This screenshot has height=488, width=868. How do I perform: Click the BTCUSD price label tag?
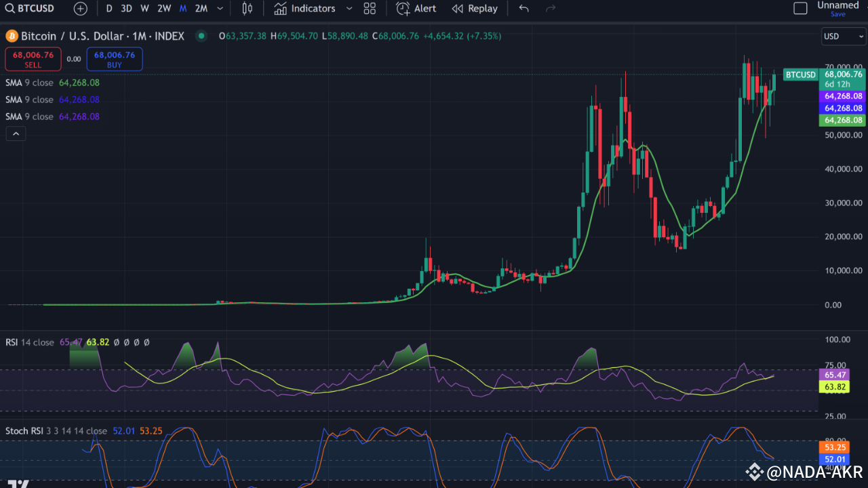(x=800, y=75)
